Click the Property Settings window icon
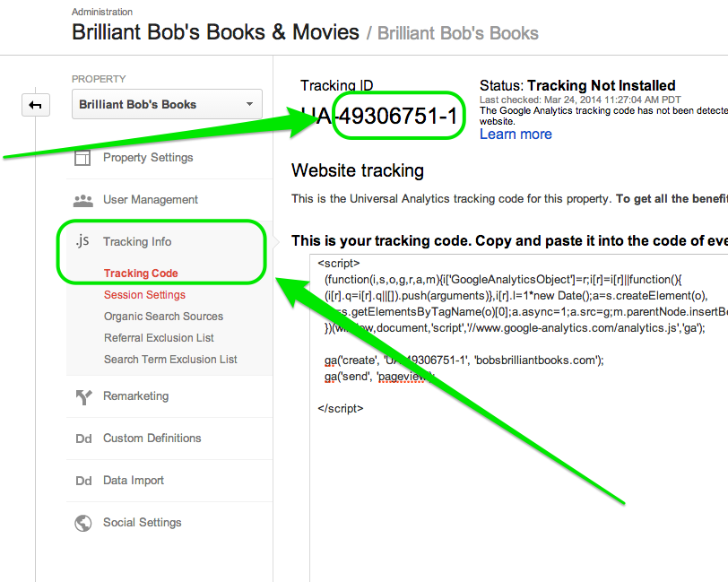Screen dimensions: 728x582 click(x=82, y=158)
